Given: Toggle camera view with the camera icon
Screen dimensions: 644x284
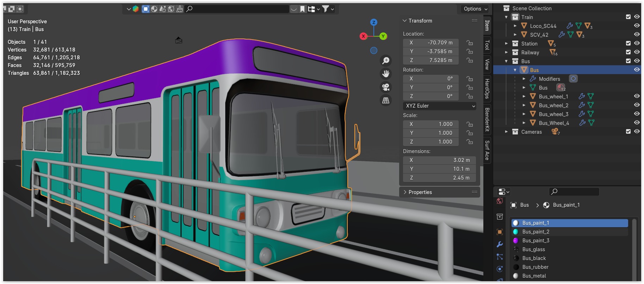Looking at the screenshot, I should click(x=386, y=87).
